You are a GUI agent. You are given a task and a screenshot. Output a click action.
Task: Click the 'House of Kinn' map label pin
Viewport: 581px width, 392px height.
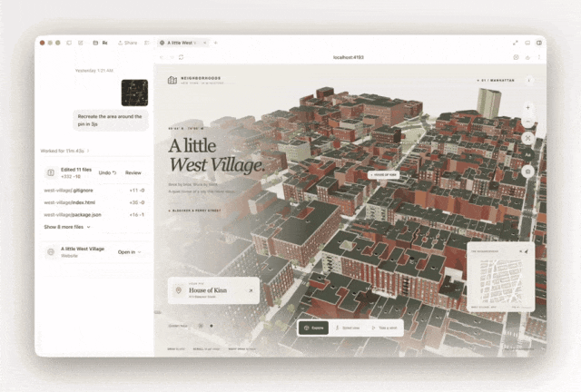[x=383, y=174]
